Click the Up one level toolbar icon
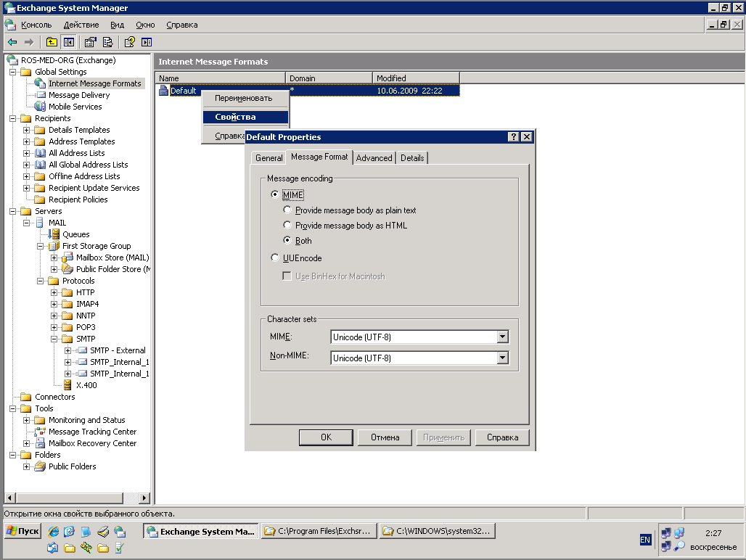This screenshot has width=746, height=560. [x=52, y=42]
